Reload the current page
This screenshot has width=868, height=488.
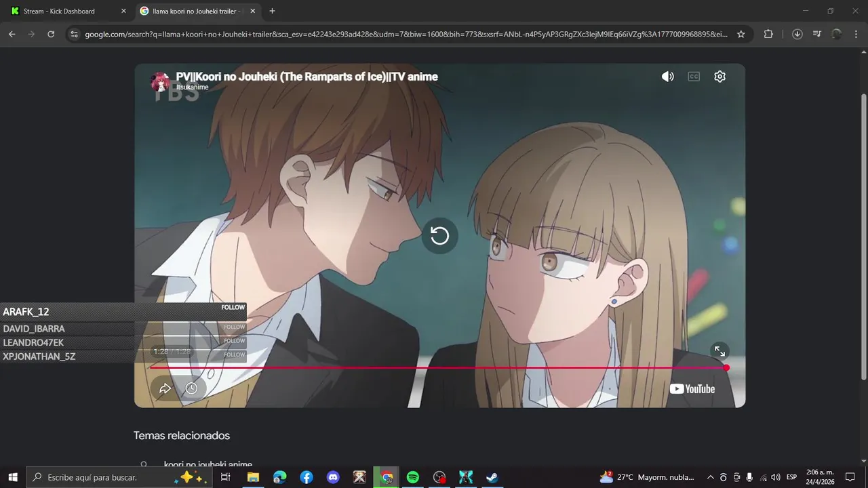51,34
